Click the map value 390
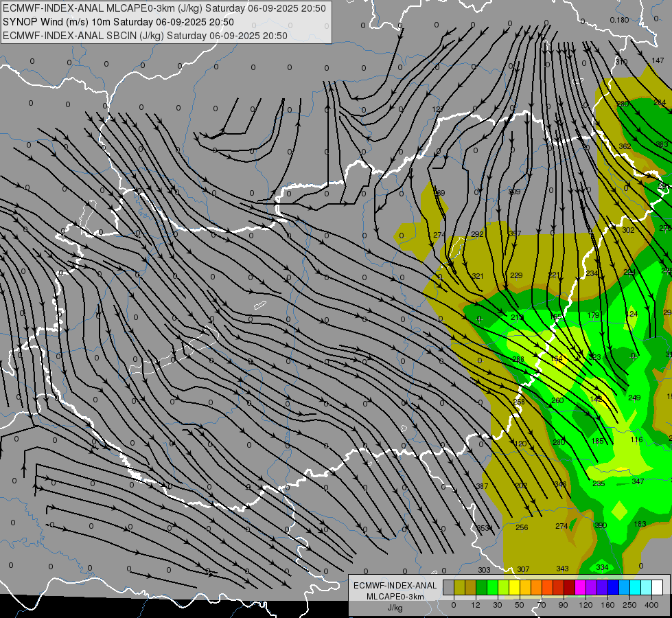Viewport: 672px width, 618px height. (601, 525)
